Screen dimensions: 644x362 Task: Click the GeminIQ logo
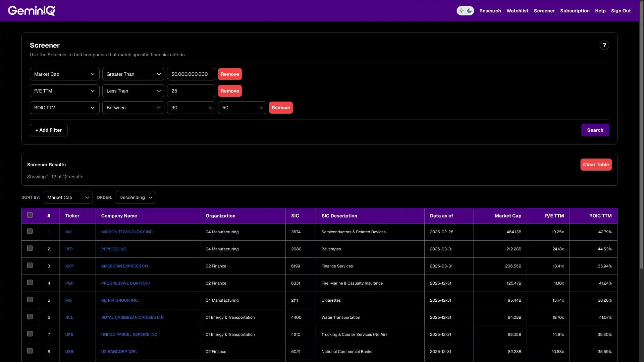click(x=32, y=11)
